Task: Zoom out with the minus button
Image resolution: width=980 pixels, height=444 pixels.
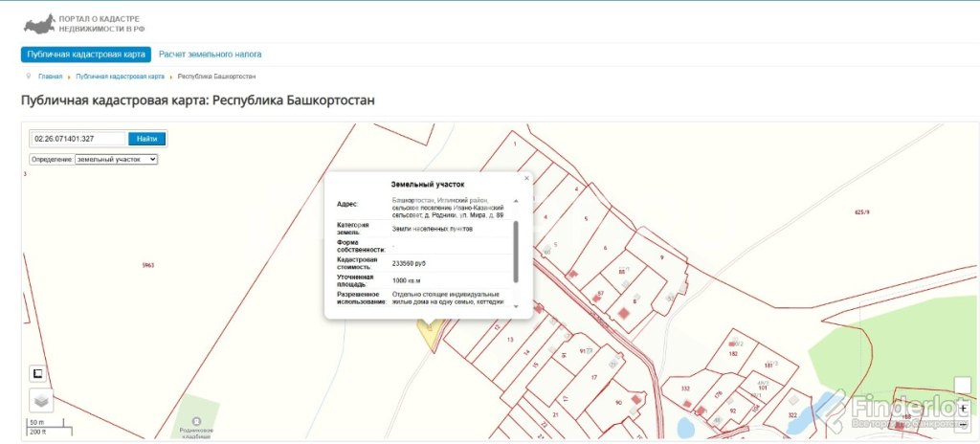Action: point(964,424)
